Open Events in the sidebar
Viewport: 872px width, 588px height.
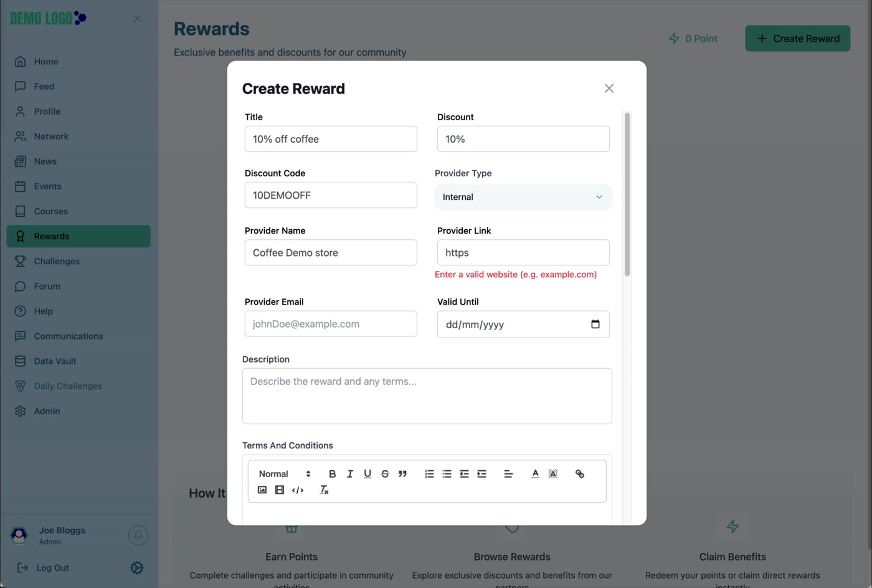(78, 186)
